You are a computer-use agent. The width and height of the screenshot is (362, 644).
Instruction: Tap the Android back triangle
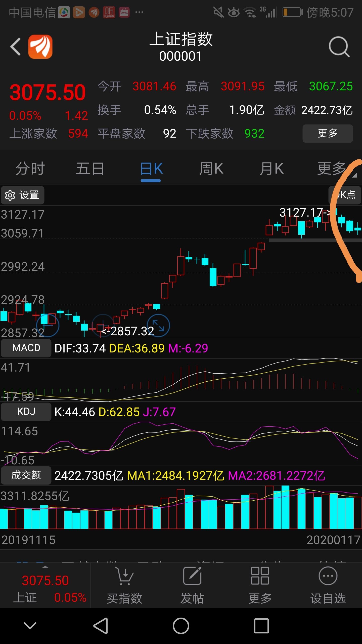(101, 626)
